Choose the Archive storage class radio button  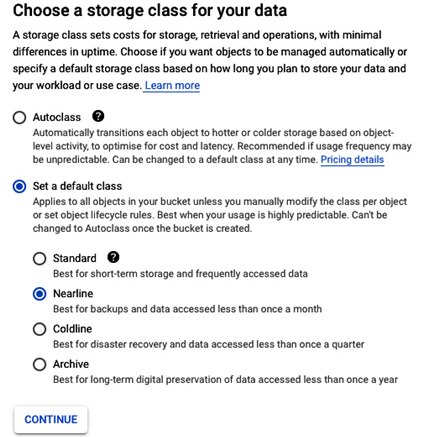39,364
